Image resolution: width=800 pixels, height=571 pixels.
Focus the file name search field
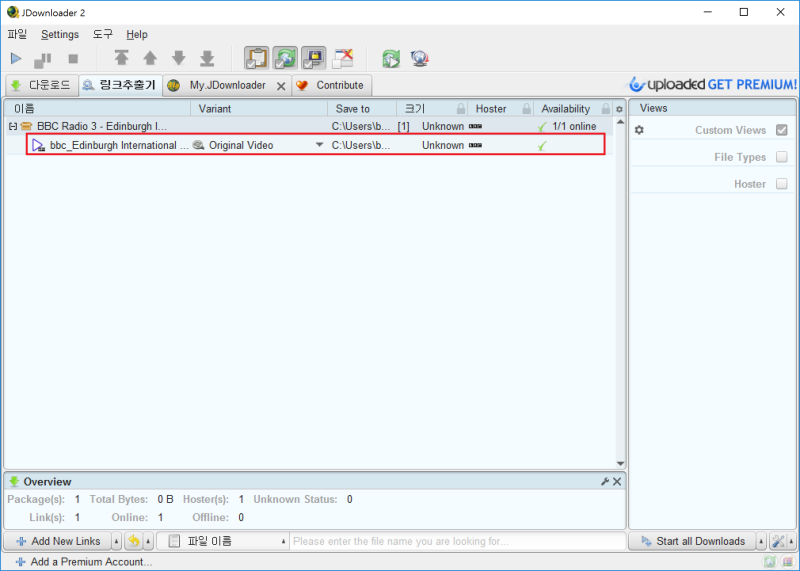[458, 541]
